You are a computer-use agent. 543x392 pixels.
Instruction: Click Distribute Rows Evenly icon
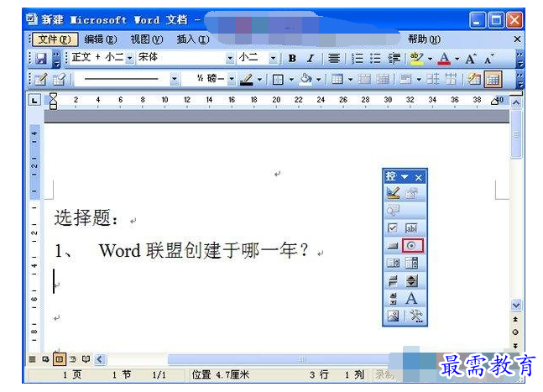433,80
